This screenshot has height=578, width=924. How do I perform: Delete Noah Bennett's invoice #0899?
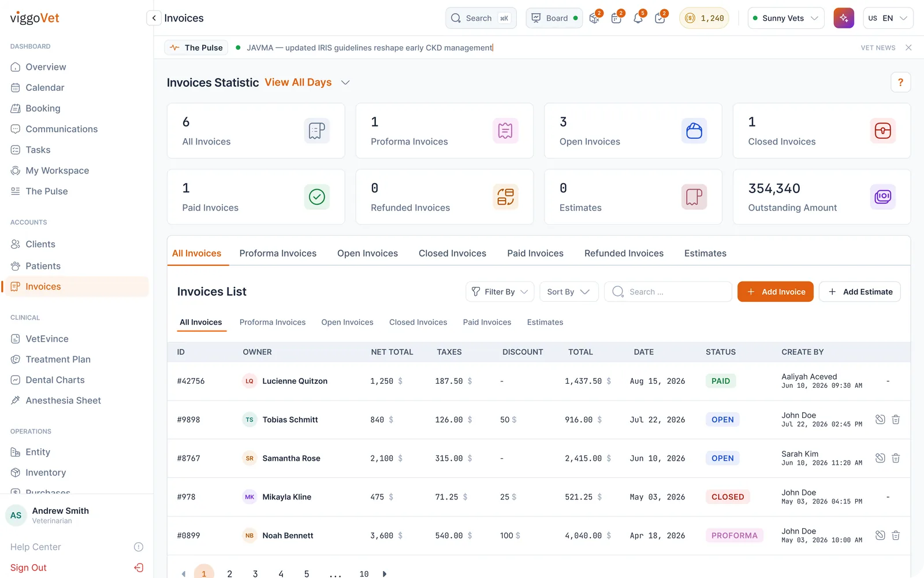click(x=896, y=535)
